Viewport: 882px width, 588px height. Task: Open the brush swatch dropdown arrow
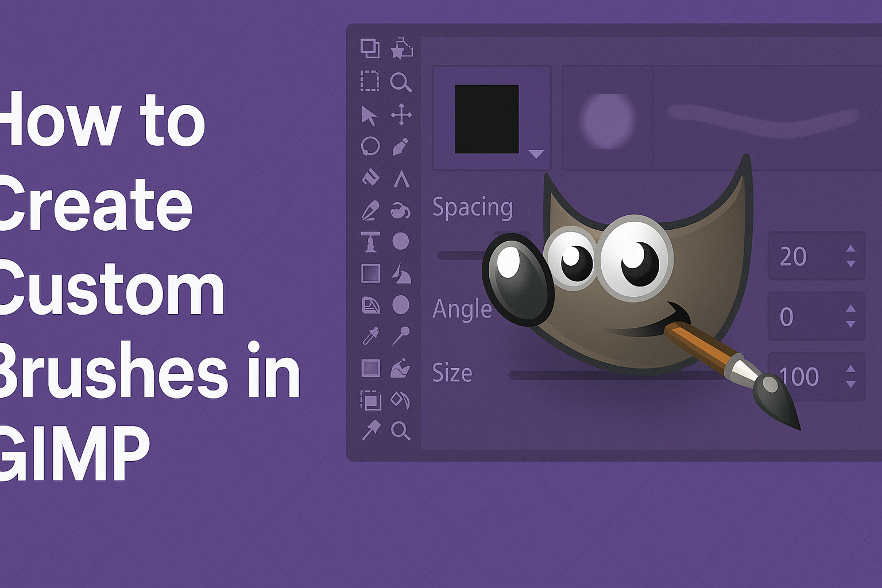(x=536, y=154)
